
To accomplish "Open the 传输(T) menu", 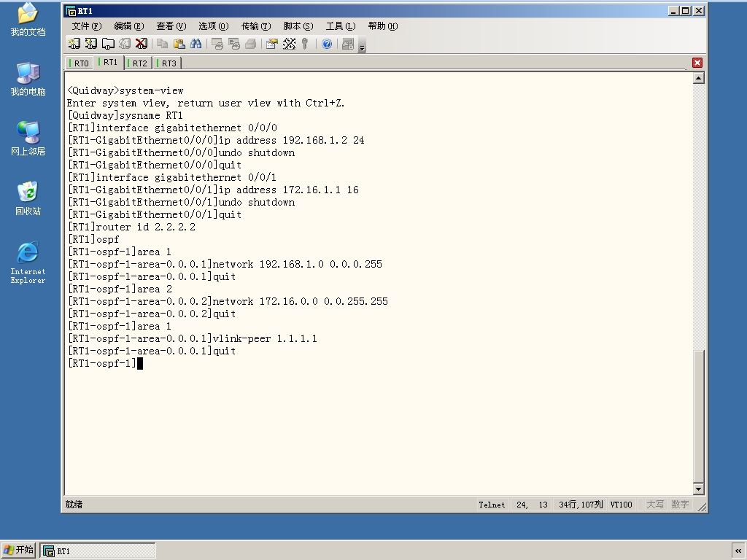I will [256, 26].
